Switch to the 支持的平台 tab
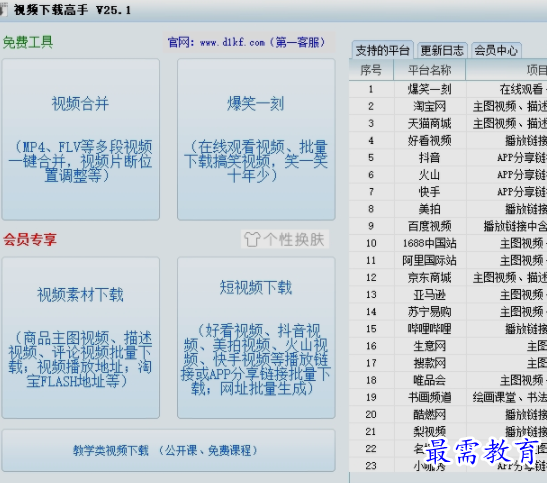The height and width of the screenshot is (483, 547). [x=382, y=50]
